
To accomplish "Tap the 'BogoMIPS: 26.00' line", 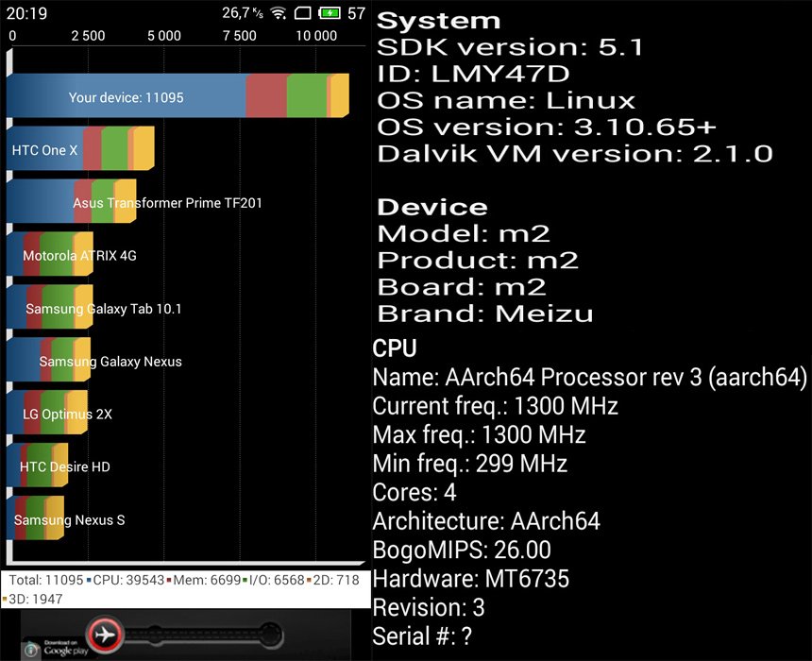I will click(x=462, y=551).
